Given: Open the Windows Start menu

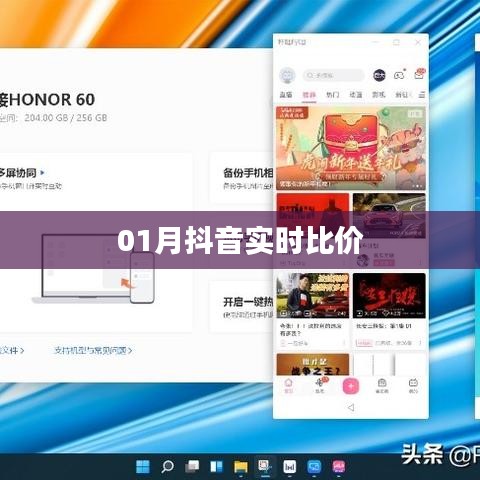Looking at the screenshot, I should tap(143, 467).
